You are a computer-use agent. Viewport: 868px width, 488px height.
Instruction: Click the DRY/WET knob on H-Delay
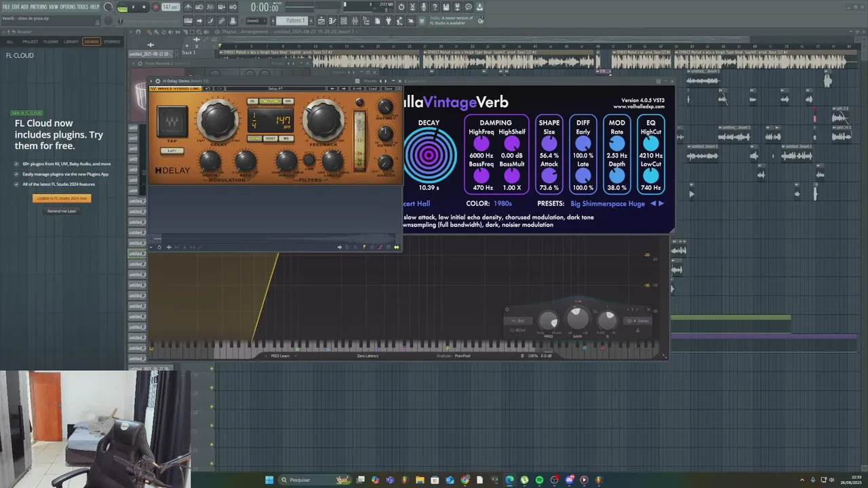[385, 106]
